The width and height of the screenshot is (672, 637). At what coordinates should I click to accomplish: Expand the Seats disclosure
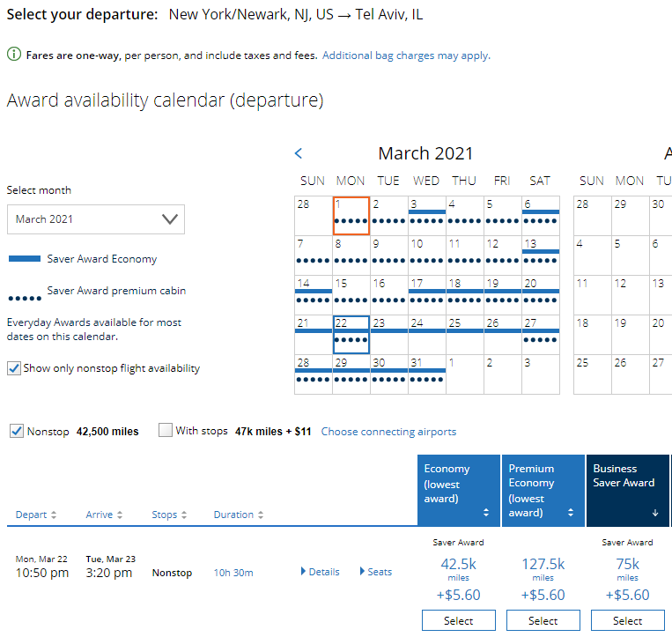point(376,572)
